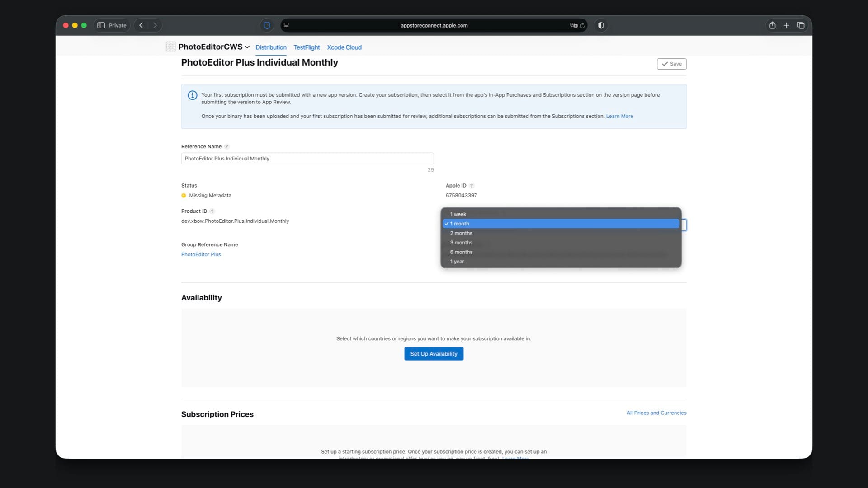Choose 3 months from duration list

coord(461,243)
